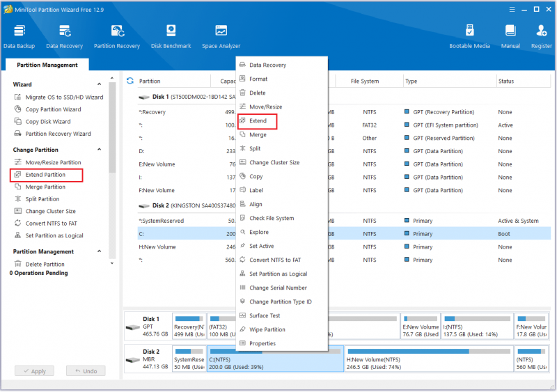Screen dimensions: 557x392
Task: Choose Format in context menu
Action: (282, 79)
